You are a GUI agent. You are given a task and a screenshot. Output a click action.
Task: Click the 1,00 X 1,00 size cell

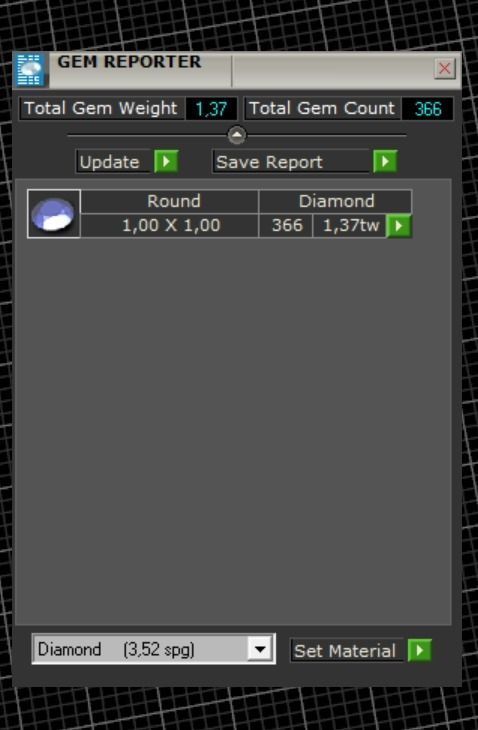click(x=169, y=226)
